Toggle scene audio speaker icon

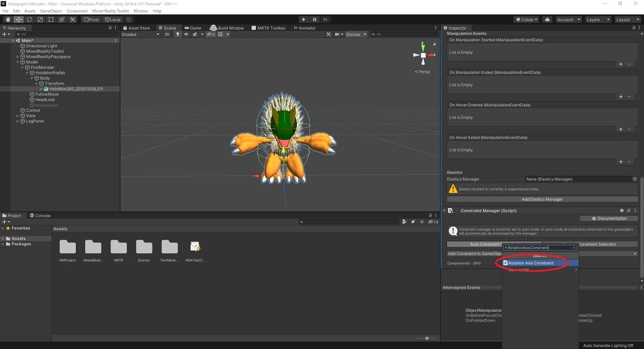click(x=187, y=34)
